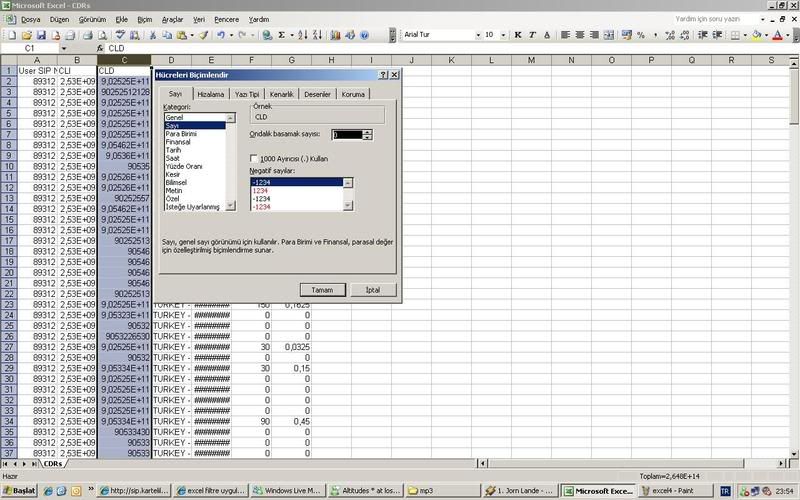800x500 pixels.
Task: Open the Yazı Tipi tab
Action: coord(247,93)
